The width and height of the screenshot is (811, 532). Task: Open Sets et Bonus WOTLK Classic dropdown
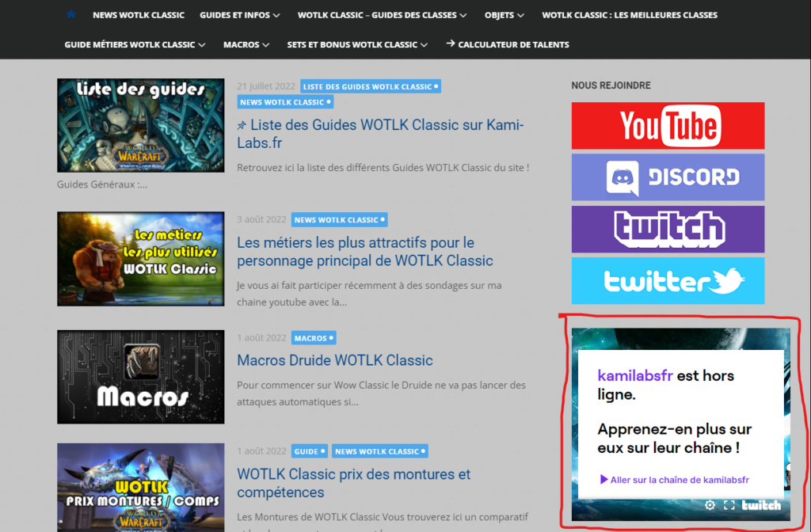pyautogui.click(x=357, y=44)
